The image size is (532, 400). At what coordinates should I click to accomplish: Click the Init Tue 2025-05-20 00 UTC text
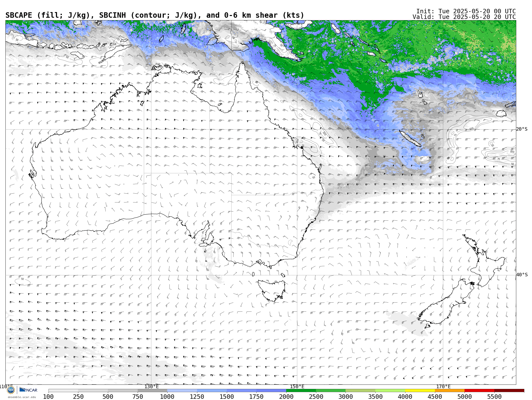(466, 11)
